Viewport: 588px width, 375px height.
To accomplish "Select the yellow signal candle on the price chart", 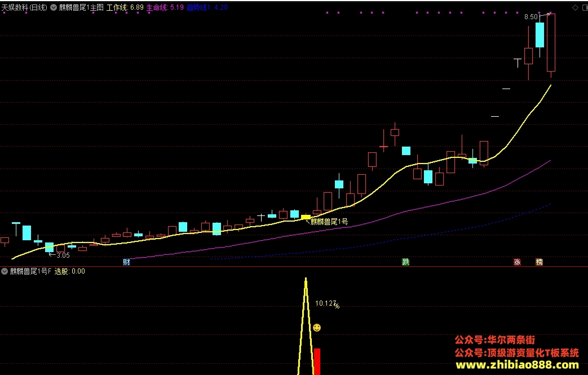I will (306, 217).
